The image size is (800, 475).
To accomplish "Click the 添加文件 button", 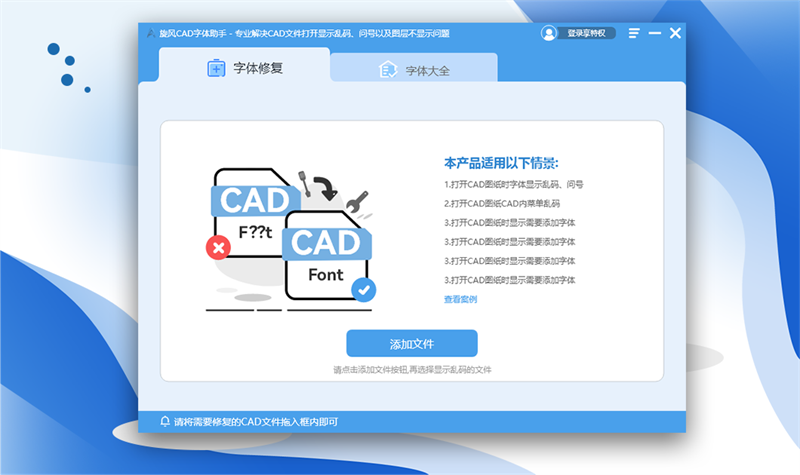I will (x=412, y=343).
